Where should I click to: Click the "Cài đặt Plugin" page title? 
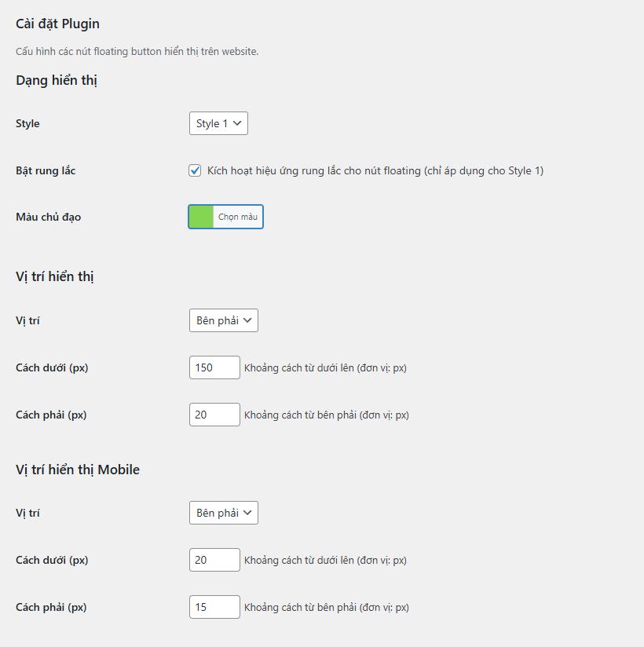pos(57,24)
